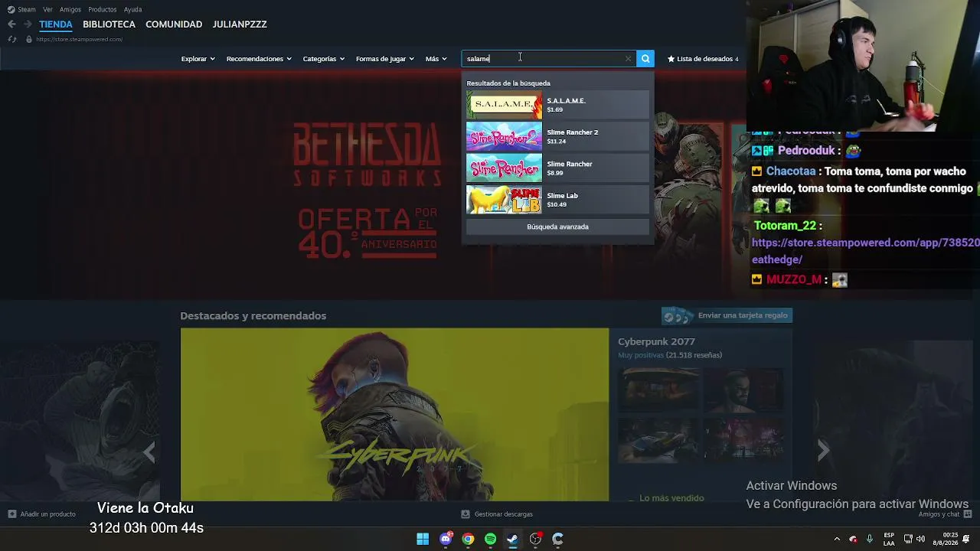The width and height of the screenshot is (980, 551).
Task: Open the Productos menu
Action: (x=103, y=9)
